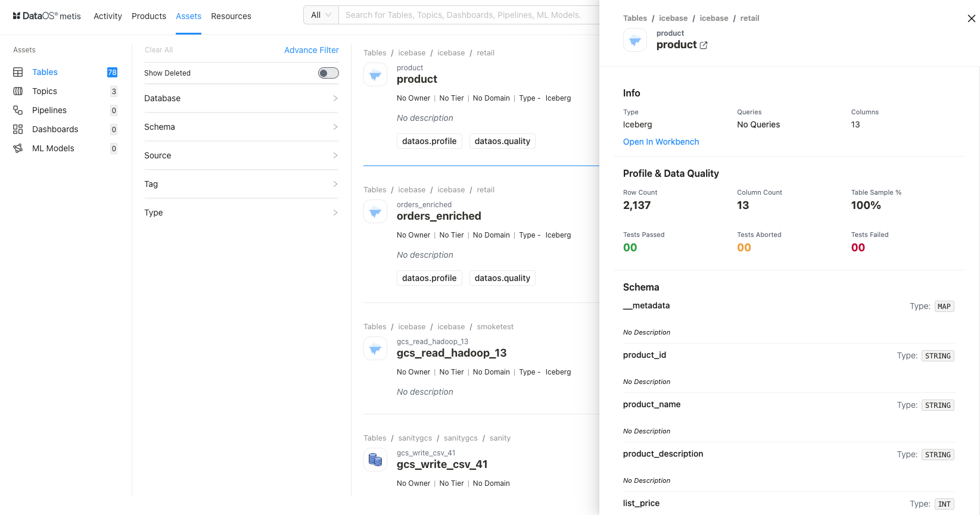Click the product_id schema column
Screen dimensions: 980x515
(x=645, y=355)
